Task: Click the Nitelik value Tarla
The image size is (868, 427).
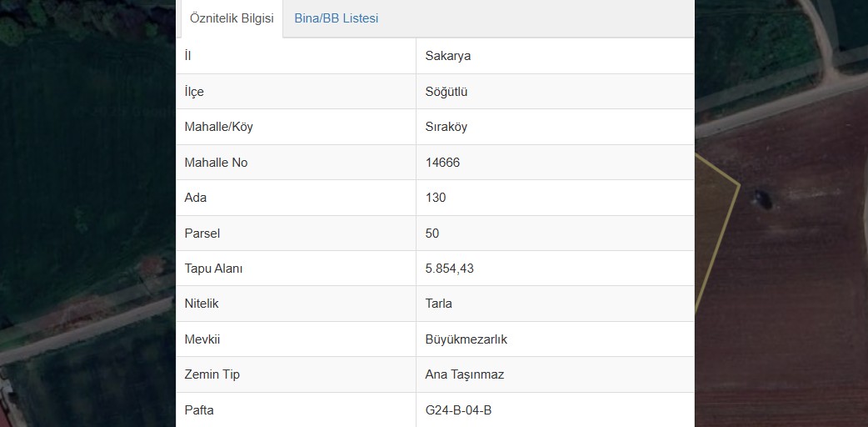Action: (x=438, y=304)
